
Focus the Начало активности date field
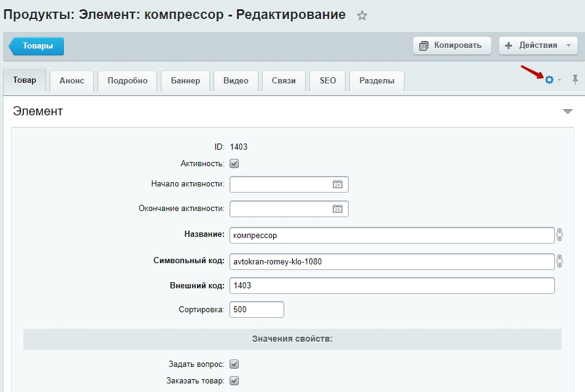tap(289, 184)
